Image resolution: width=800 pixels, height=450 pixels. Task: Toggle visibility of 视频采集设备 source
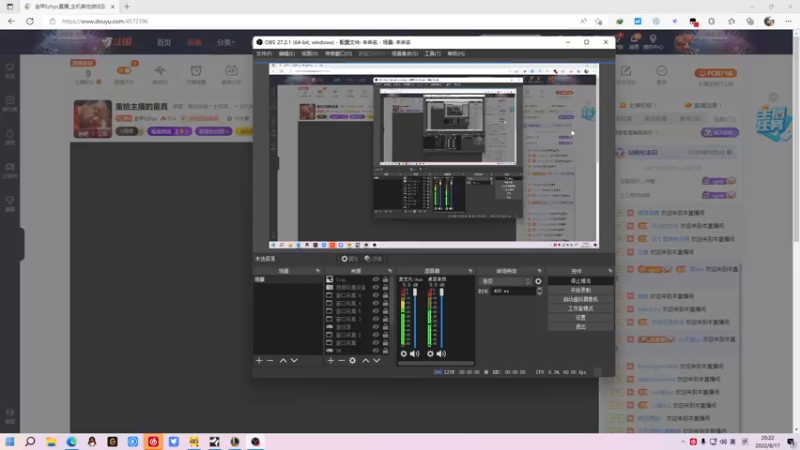click(x=376, y=288)
